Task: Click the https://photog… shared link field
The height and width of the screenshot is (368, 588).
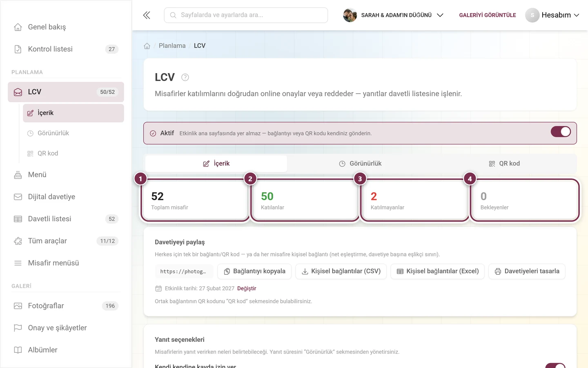Action: (x=183, y=272)
